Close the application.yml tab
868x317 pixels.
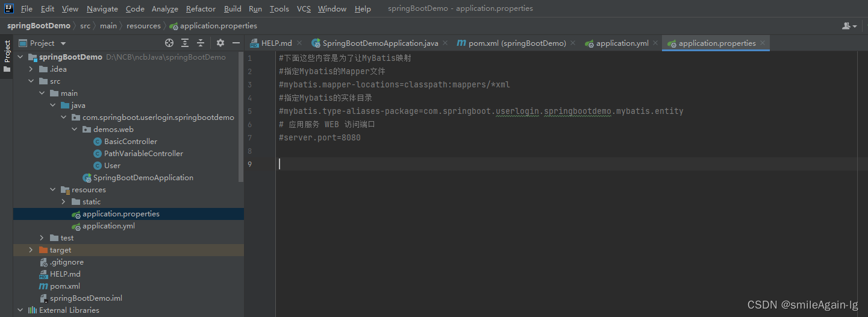click(655, 43)
